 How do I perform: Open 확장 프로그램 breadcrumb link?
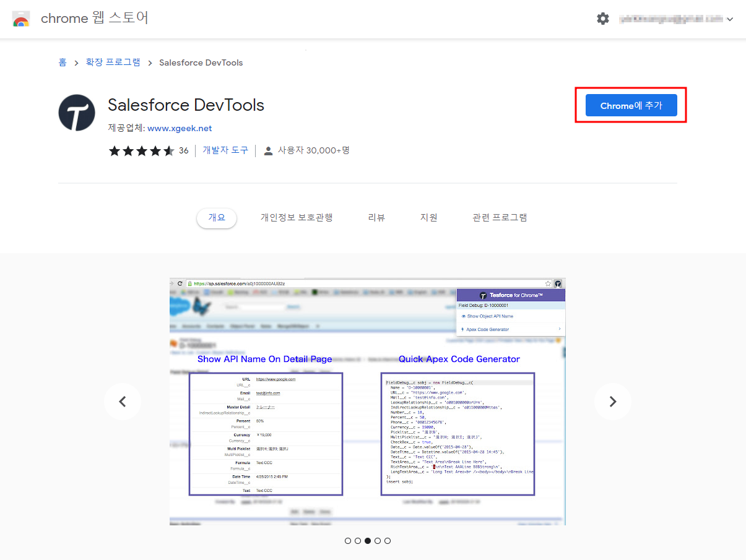point(113,62)
